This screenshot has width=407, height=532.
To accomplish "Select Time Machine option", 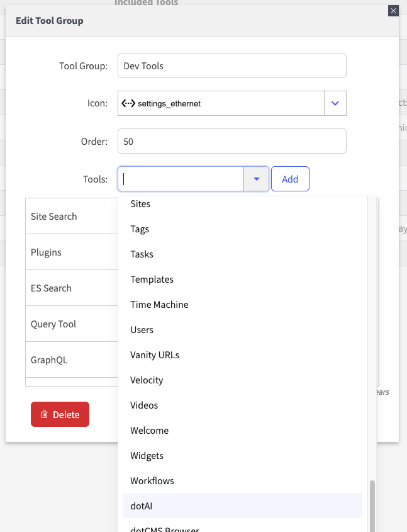I will pos(159,304).
